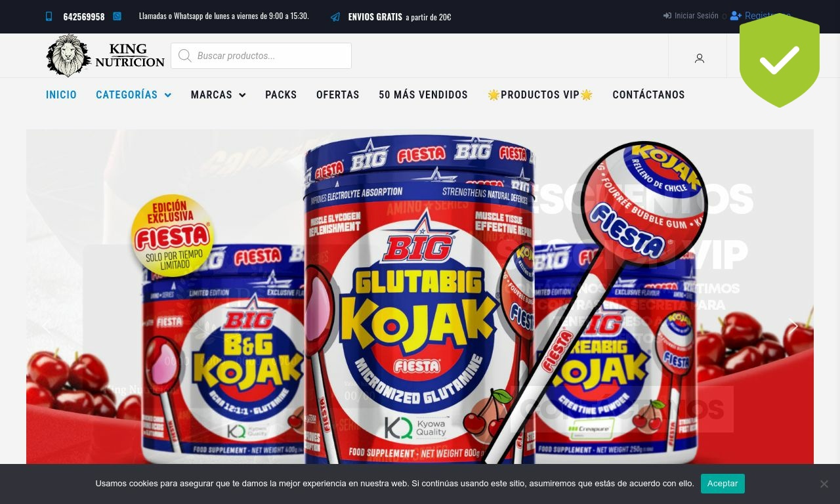Expand the CATEGORÍAS dropdown menu
The image size is (840, 504).
coord(133,94)
